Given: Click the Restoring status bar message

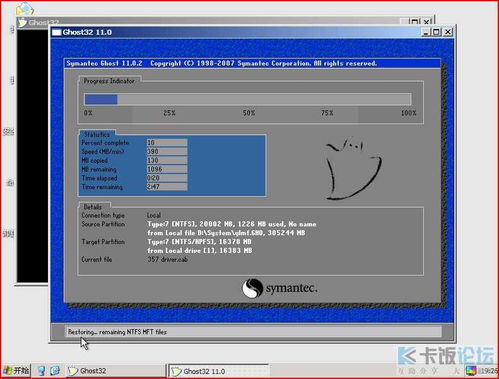Looking at the screenshot, I should 117,332.
